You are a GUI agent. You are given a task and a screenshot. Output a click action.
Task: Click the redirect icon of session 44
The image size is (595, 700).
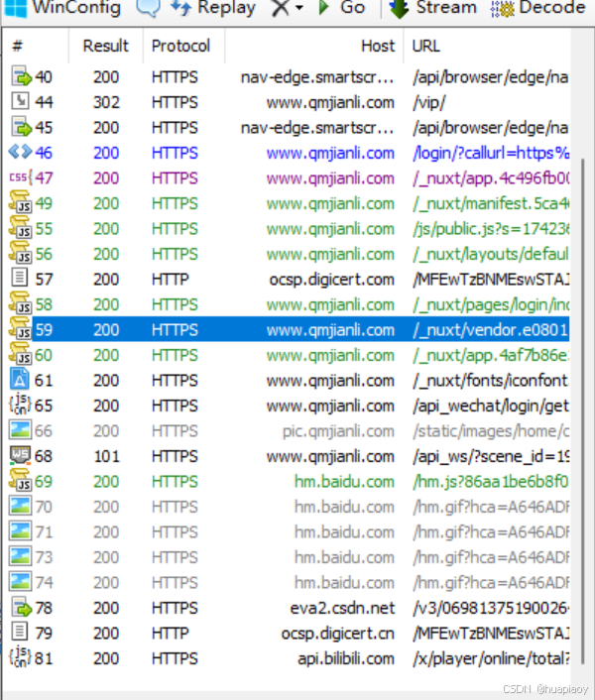[x=20, y=102]
